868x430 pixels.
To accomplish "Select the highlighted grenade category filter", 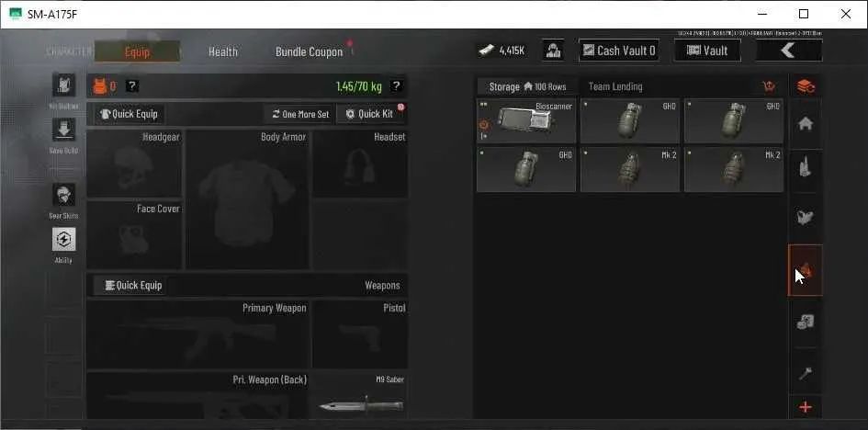I will point(806,270).
